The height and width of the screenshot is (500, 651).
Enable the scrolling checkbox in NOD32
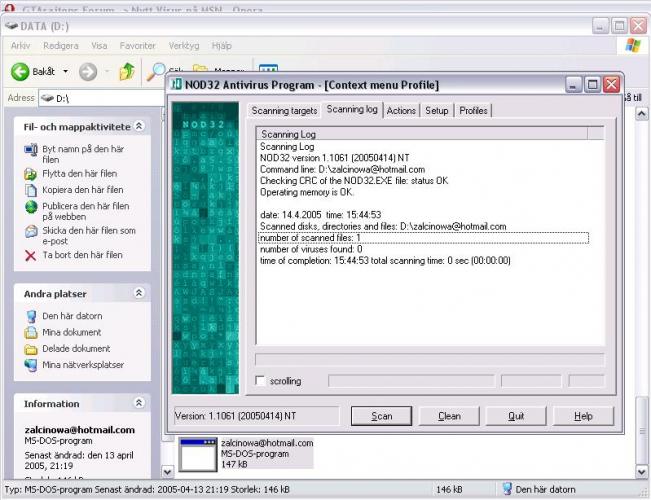click(261, 381)
